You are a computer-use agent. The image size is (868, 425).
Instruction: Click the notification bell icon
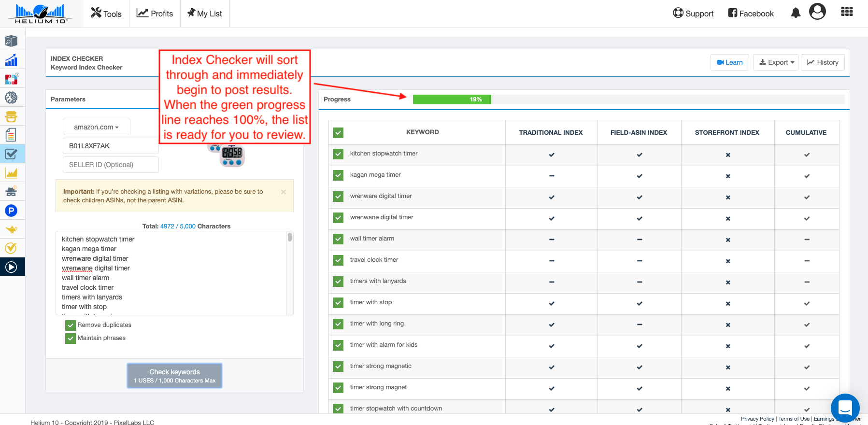[x=796, y=13]
